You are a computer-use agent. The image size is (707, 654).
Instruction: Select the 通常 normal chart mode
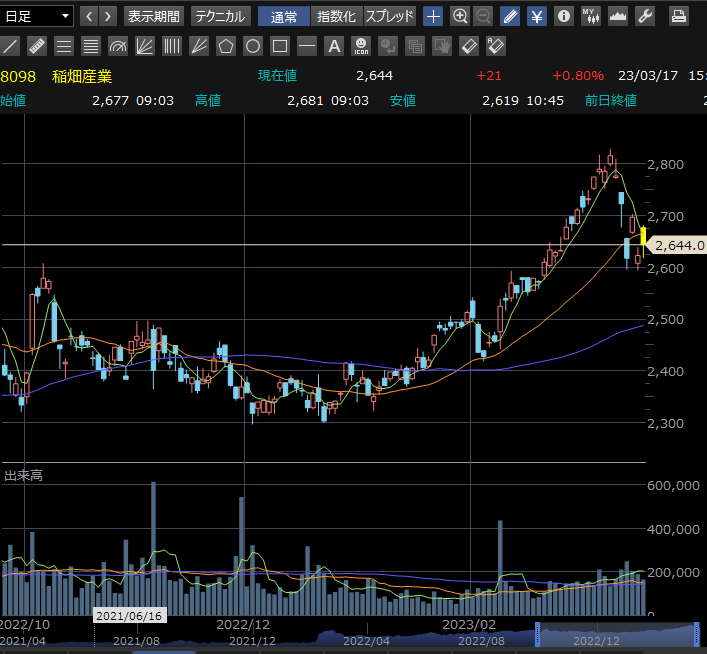284,17
